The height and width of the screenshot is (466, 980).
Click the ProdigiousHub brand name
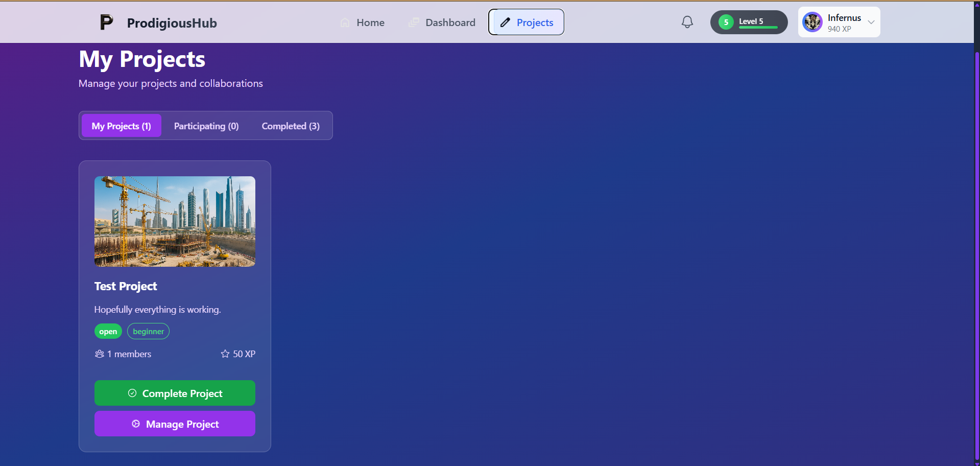[x=172, y=23]
